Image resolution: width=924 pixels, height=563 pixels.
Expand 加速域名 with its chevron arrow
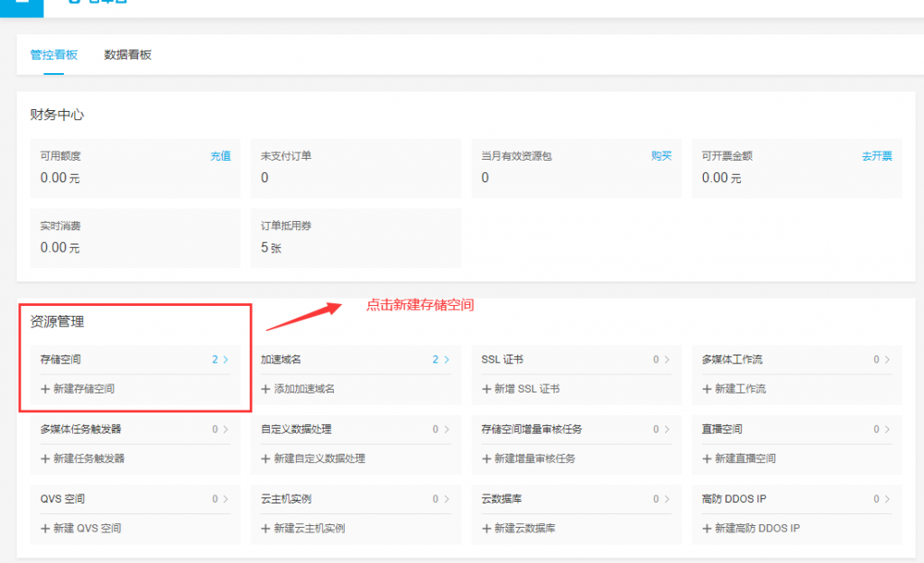coord(446,360)
